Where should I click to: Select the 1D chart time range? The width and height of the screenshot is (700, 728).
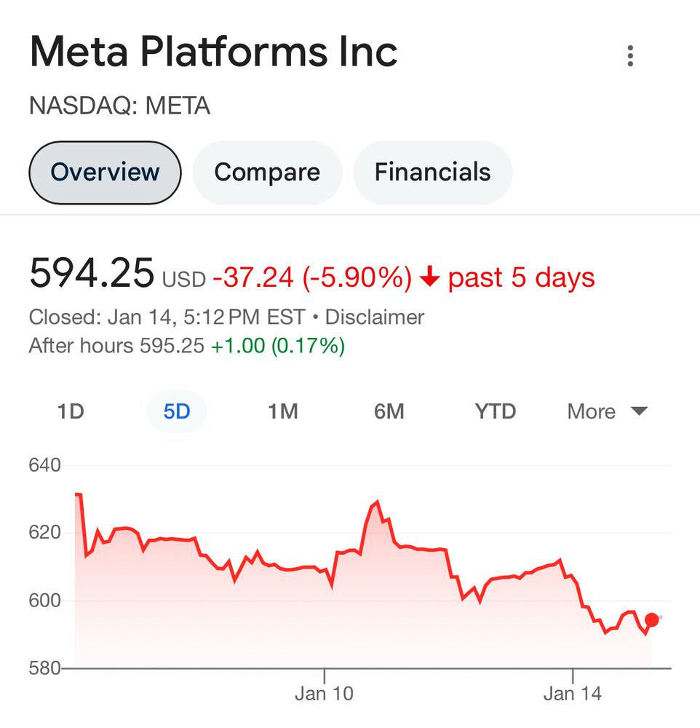click(71, 411)
